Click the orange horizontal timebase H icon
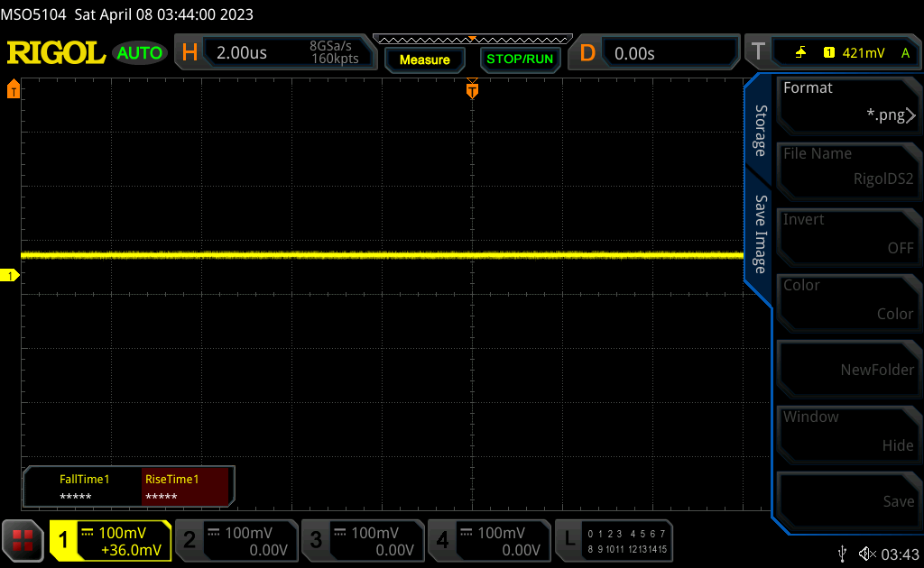 189,53
